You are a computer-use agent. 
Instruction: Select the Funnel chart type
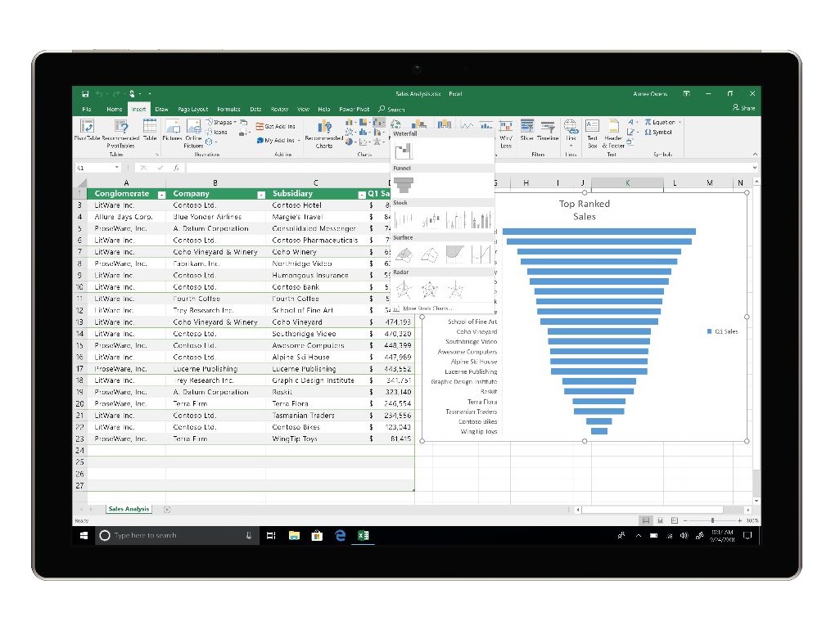coord(404,185)
